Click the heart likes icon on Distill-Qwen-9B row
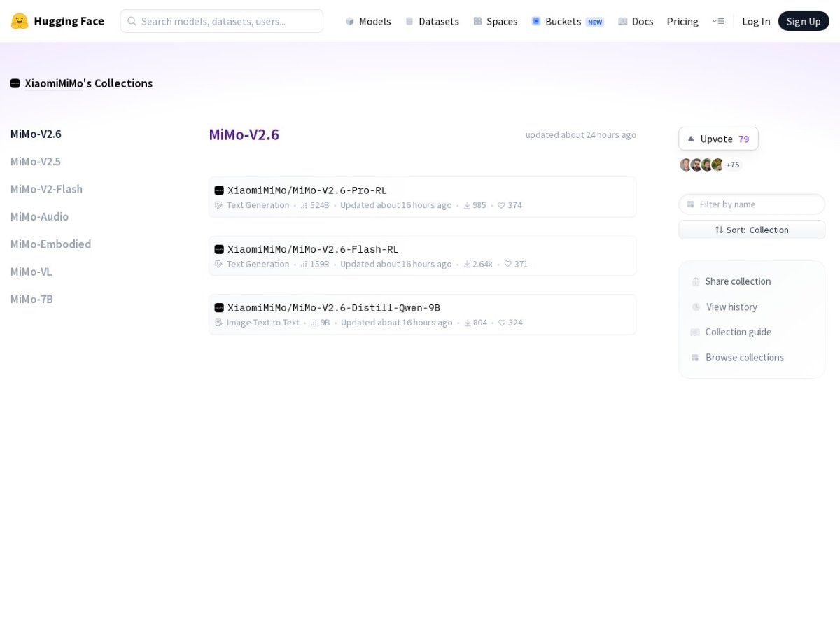This screenshot has height=630, width=840. [x=502, y=323]
